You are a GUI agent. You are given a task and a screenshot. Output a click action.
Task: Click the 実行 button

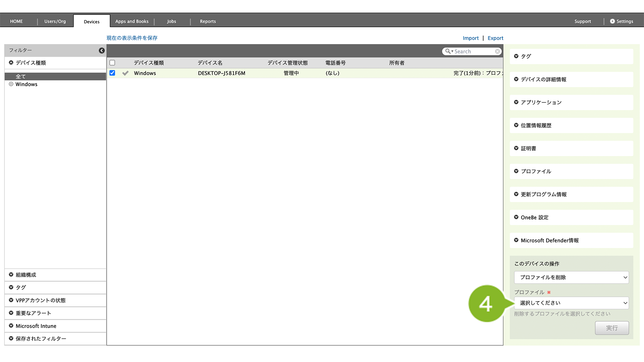click(612, 328)
